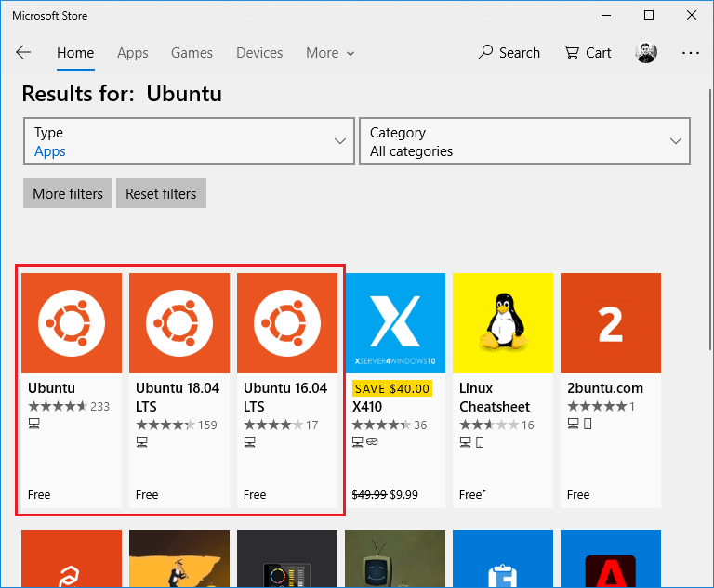Maximize the Microsoft Store window
The image size is (714, 588).
[x=649, y=15]
